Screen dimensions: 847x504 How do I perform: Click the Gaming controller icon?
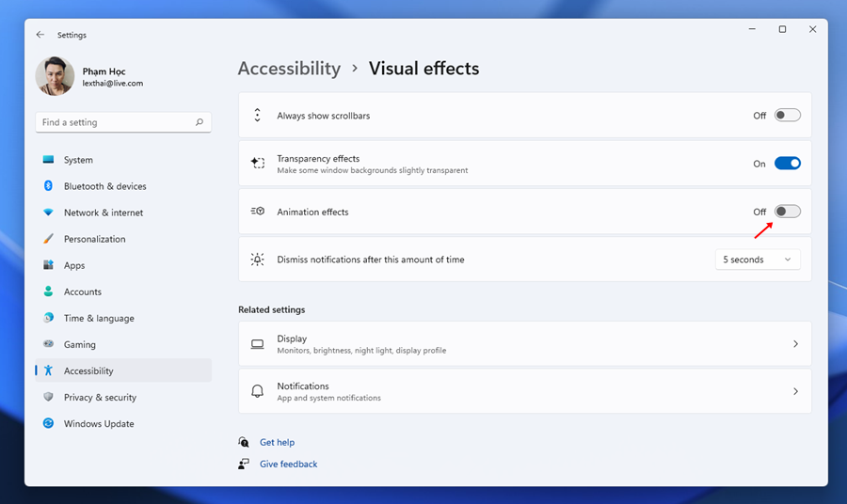tap(48, 344)
